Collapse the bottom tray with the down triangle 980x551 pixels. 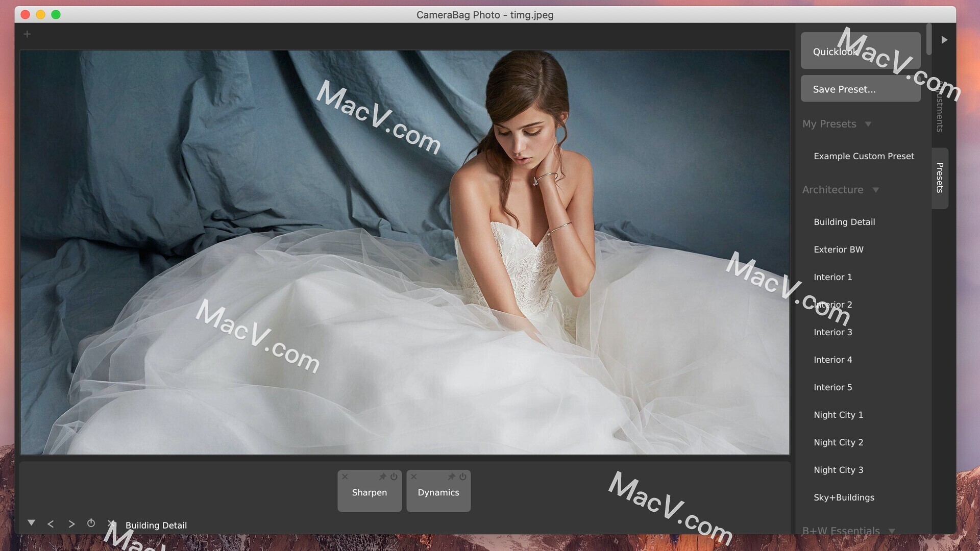tap(31, 523)
